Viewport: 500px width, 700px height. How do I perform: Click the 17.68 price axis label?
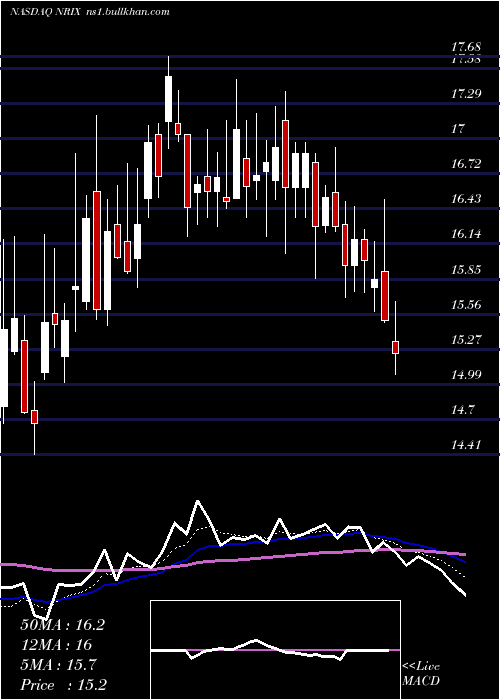pyautogui.click(x=466, y=46)
